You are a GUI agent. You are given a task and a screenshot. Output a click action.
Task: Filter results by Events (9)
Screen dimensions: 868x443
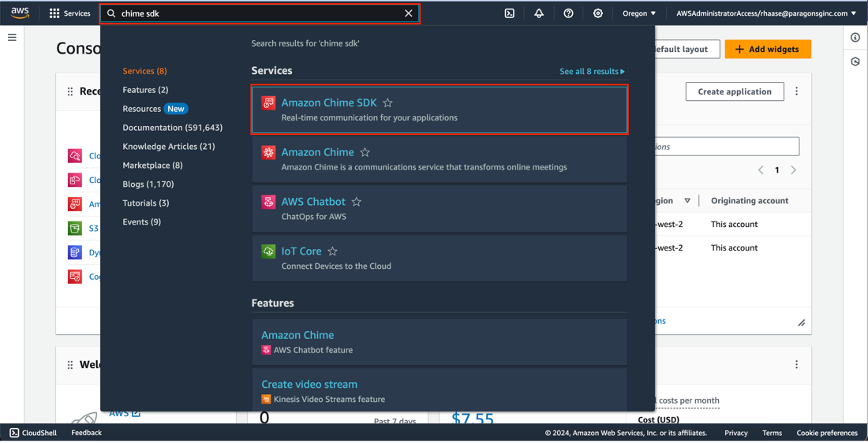coord(142,221)
